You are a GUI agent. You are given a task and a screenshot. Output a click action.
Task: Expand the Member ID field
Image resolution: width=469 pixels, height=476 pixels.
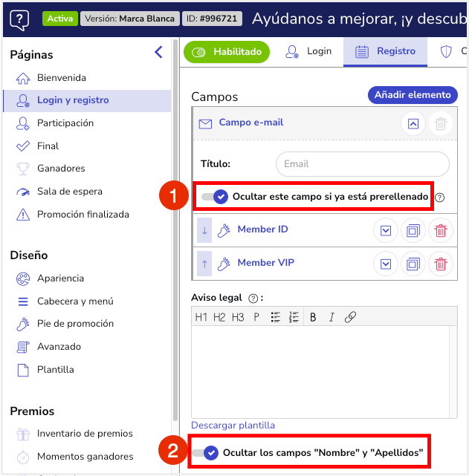[386, 230]
